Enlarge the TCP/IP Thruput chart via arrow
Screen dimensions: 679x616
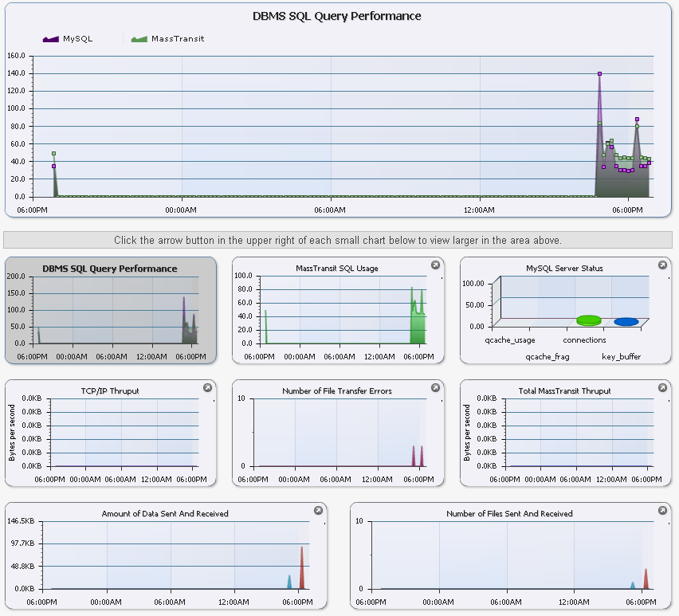[x=207, y=387]
